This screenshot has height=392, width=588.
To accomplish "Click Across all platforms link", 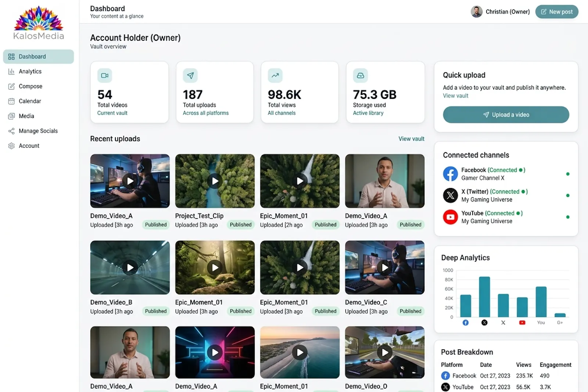I will click(x=206, y=113).
